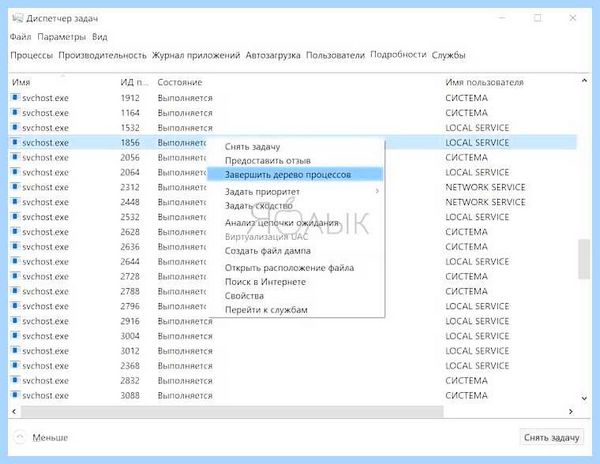Sort by the Имя column header
Viewport: 600px width, 464px height.
(x=21, y=82)
